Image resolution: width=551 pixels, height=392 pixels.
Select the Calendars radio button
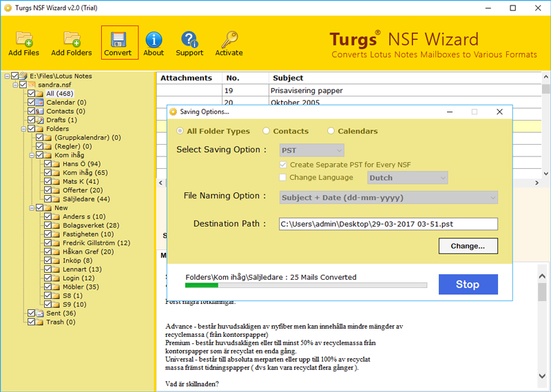click(x=331, y=131)
